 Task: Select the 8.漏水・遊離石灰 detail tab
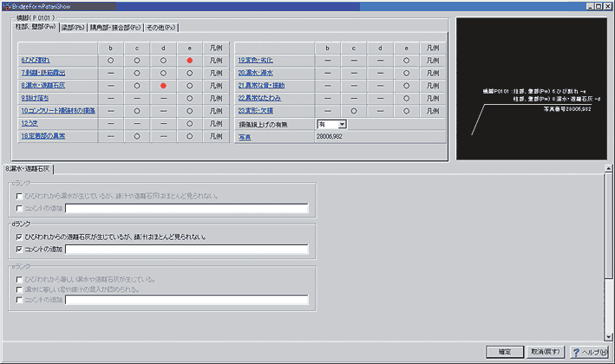tap(28, 169)
